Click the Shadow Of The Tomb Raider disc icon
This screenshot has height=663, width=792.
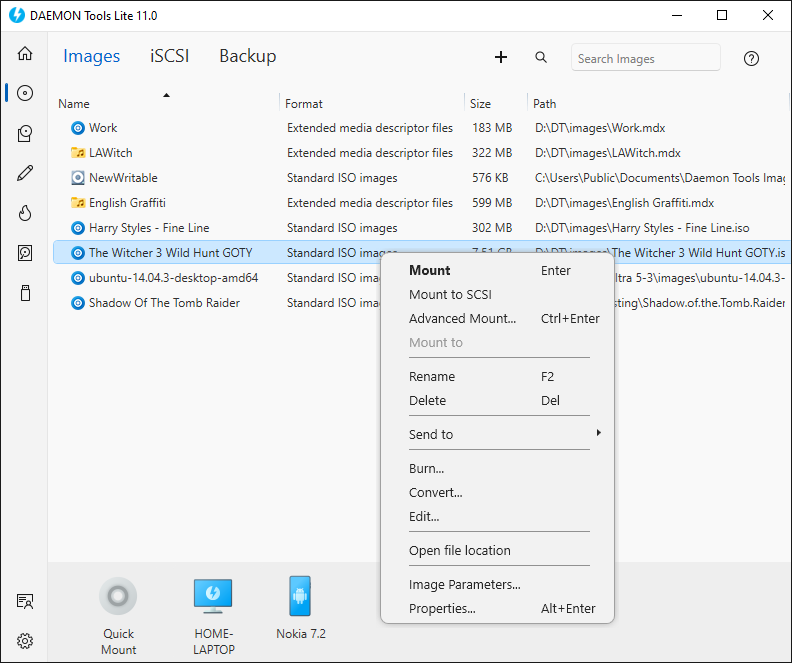78,303
